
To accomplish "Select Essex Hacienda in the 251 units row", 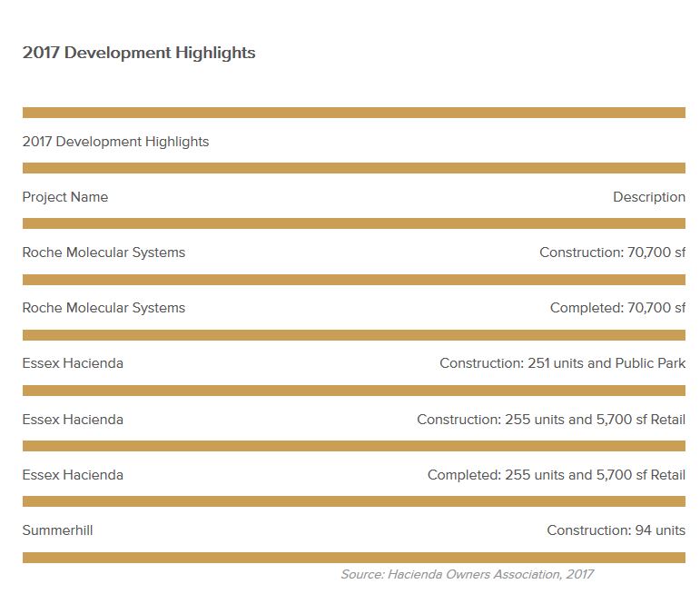I will point(73,363).
